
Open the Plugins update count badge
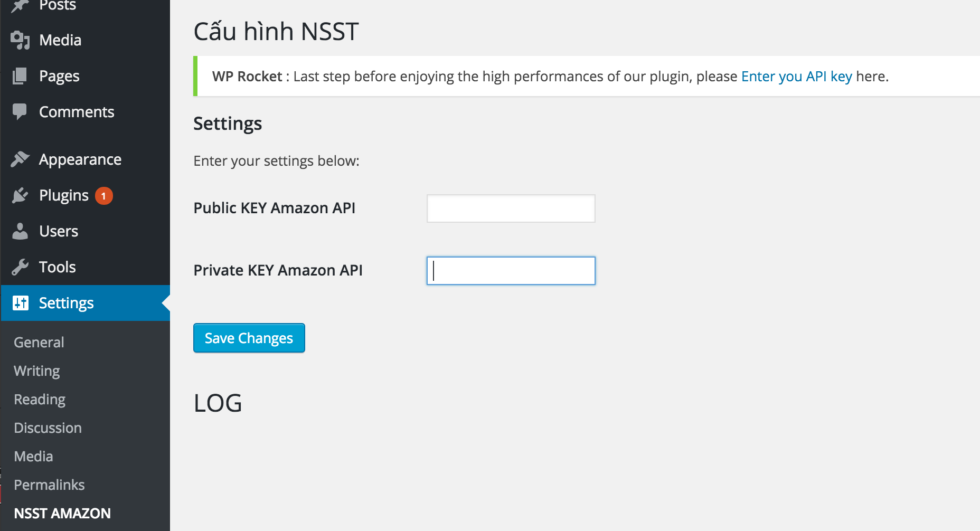point(103,196)
